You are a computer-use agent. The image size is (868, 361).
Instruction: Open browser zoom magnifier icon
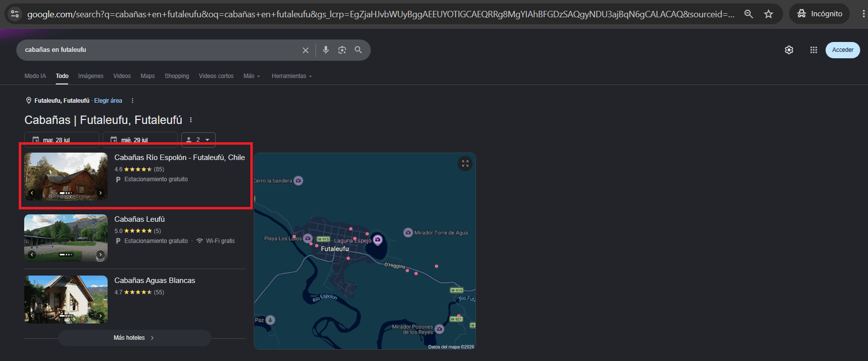point(749,14)
